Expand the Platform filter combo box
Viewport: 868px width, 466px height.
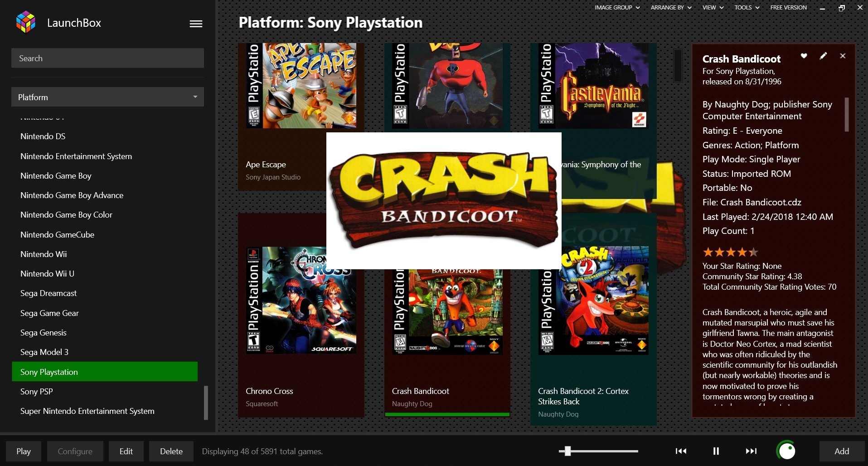[x=107, y=97]
